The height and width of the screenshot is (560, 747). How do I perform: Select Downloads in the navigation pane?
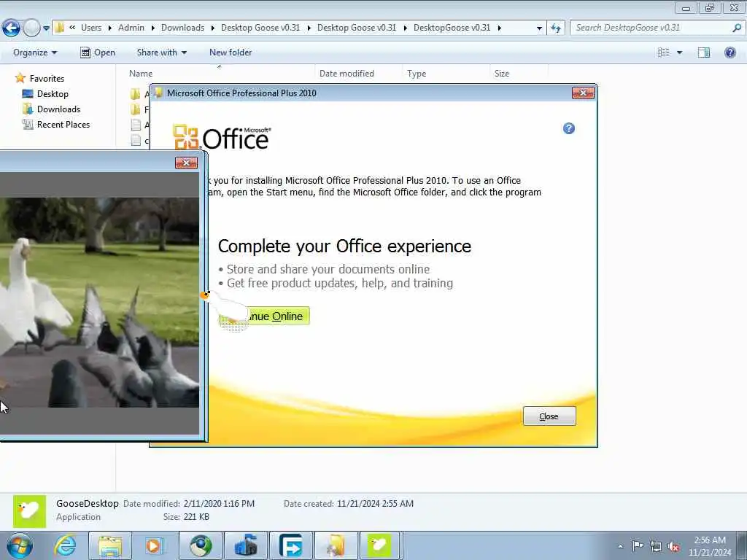pyautogui.click(x=52, y=109)
